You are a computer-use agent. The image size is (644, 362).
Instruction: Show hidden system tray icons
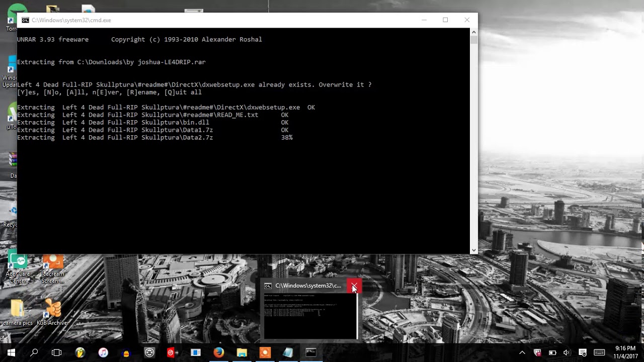point(522,352)
